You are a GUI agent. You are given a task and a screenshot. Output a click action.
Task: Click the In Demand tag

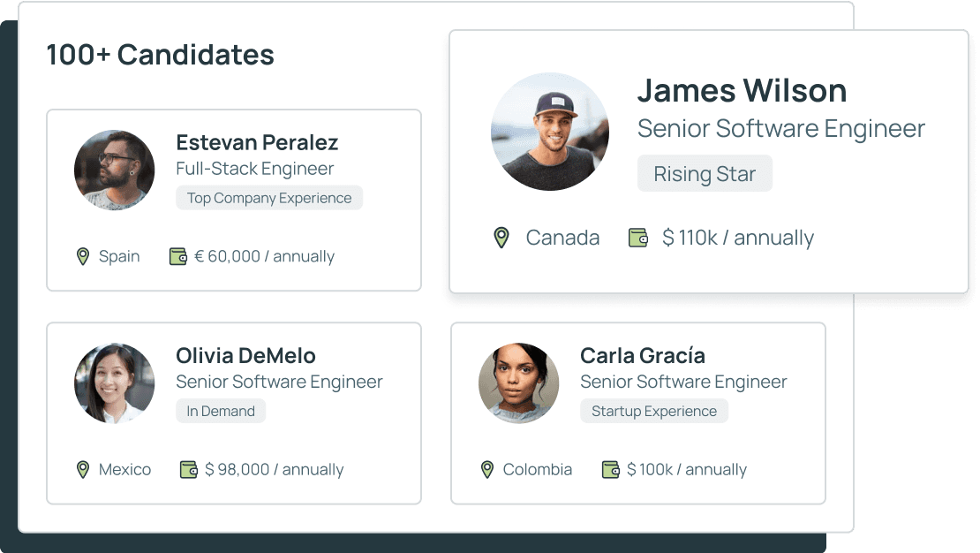(221, 411)
